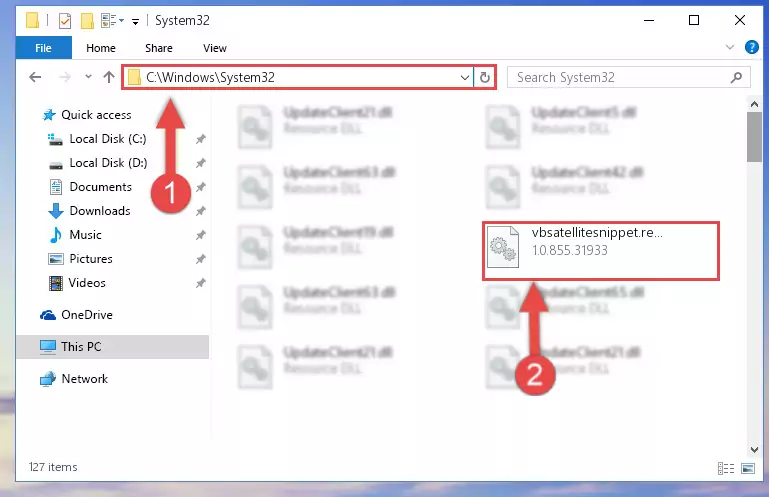Viewport: 769px width, 497px height.
Task: Click the search magnifier icon
Action: coord(736,78)
